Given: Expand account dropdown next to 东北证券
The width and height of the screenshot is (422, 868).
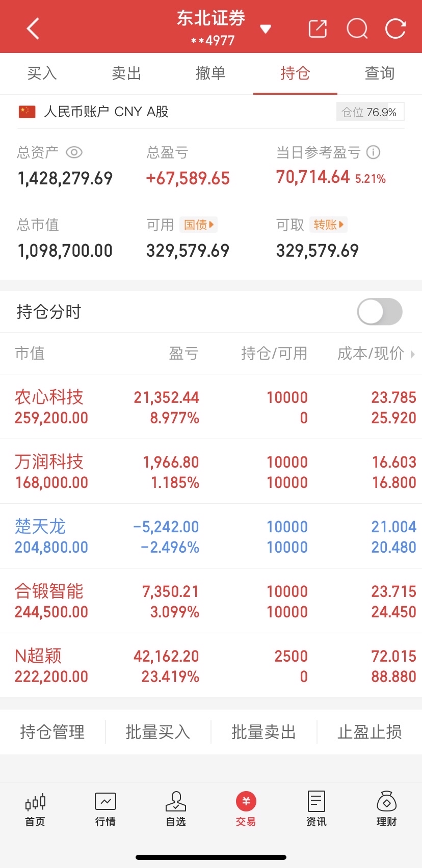Looking at the screenshot, I should (266, 29).
